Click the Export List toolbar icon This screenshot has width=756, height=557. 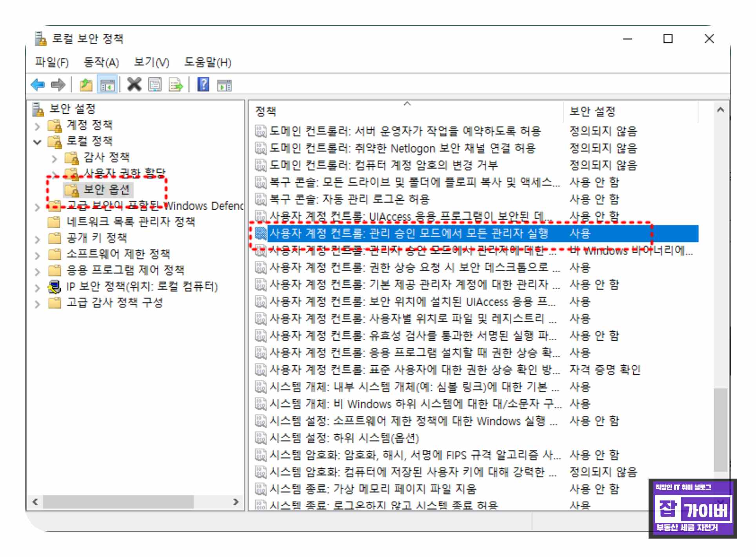pos(175,84)
